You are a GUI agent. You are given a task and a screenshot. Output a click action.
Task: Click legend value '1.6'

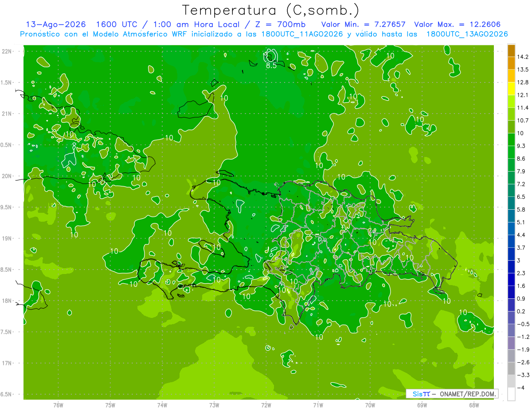click(522, 286)
